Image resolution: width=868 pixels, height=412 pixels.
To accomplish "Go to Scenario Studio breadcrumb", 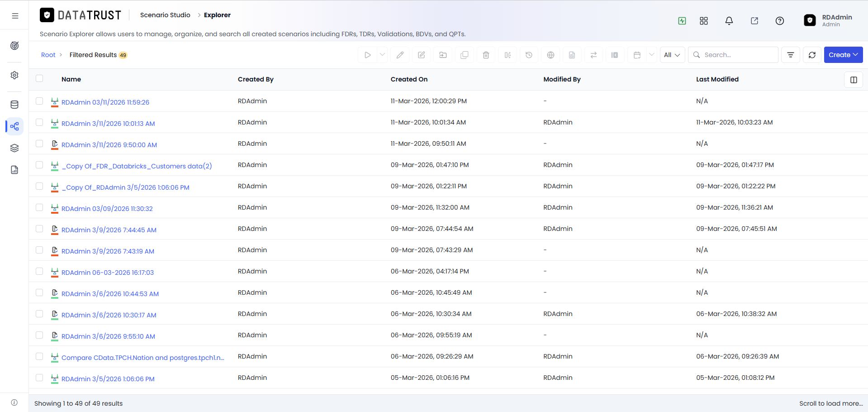I will pyautogui.click(x=165, y=15).
